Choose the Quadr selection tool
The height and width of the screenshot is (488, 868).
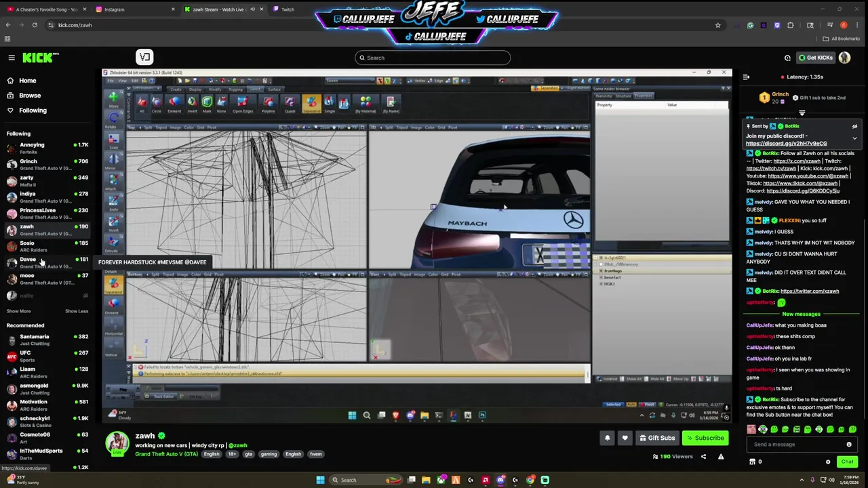290,103
